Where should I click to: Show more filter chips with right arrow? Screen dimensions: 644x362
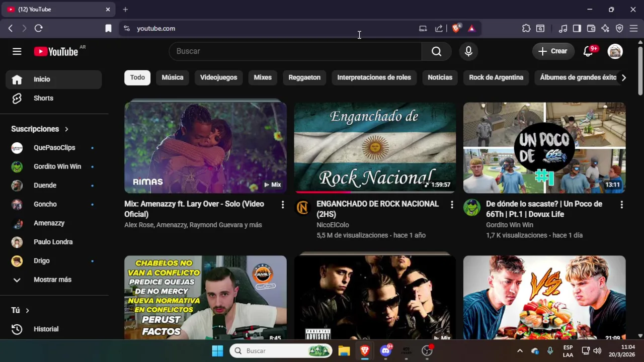tap(624, 77)
